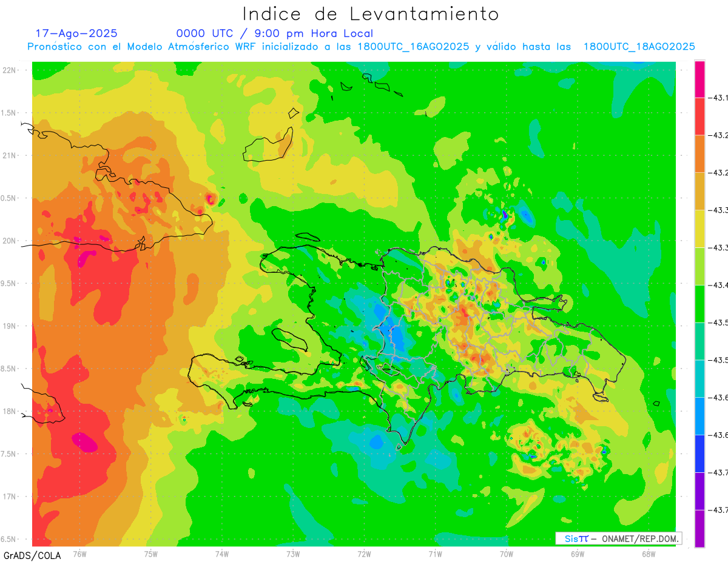
Task: Click the '74W' longitude label
Action: point(222,554)
